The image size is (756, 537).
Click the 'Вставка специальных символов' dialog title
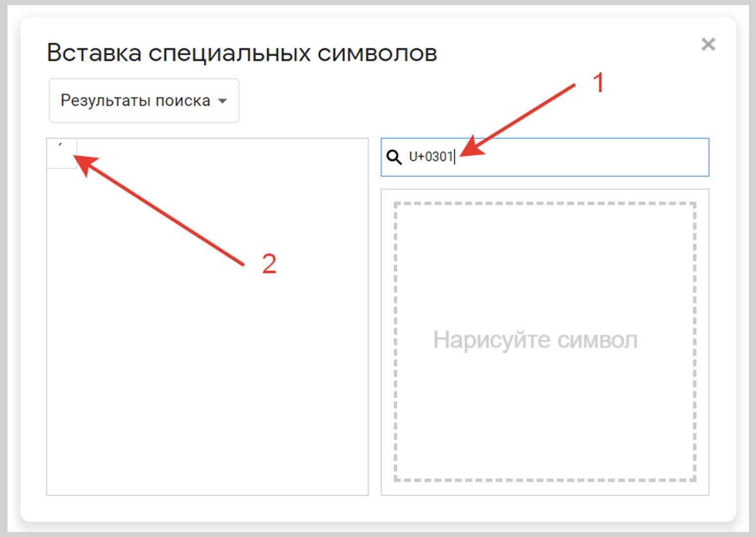242,53
